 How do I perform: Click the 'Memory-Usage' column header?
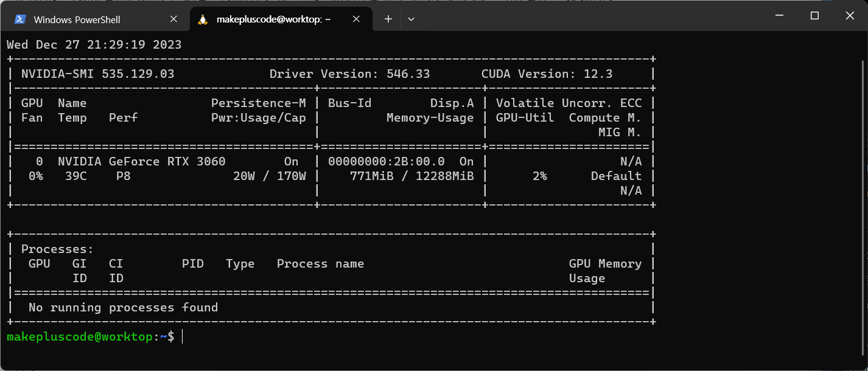click(430, 118)
